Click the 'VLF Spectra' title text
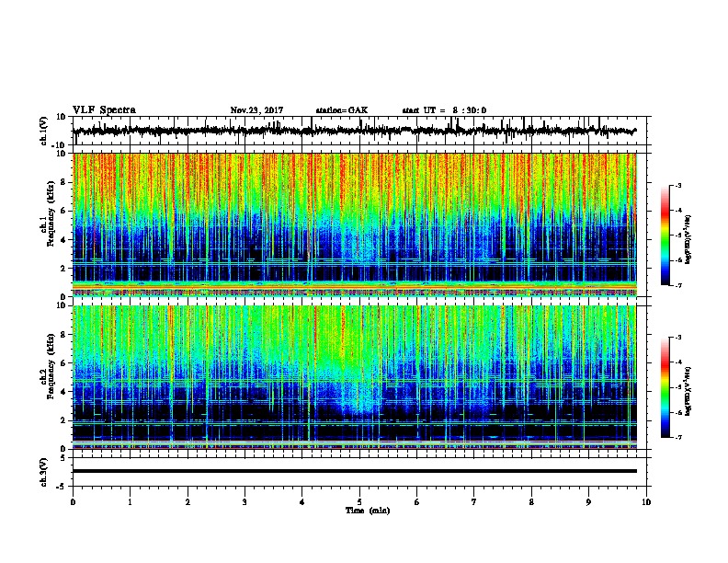Viewport: 728px width, 563px height. coord(104,110)
